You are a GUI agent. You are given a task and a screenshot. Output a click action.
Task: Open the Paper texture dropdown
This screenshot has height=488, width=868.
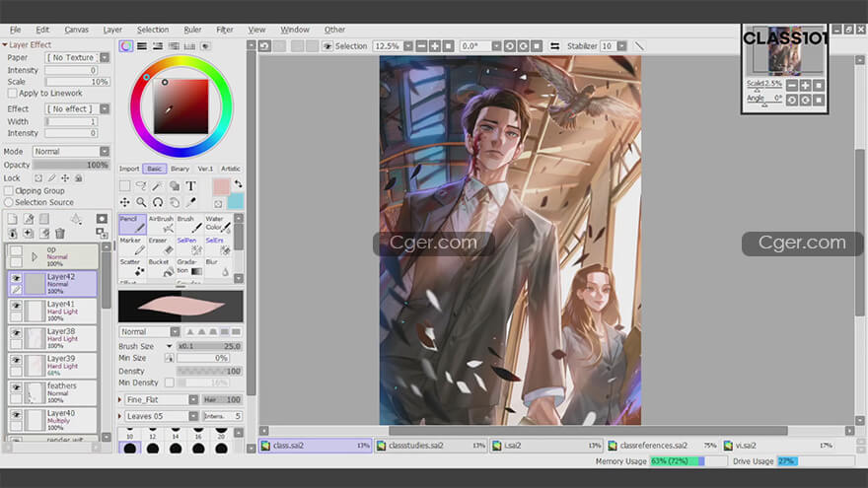[105, 57]
